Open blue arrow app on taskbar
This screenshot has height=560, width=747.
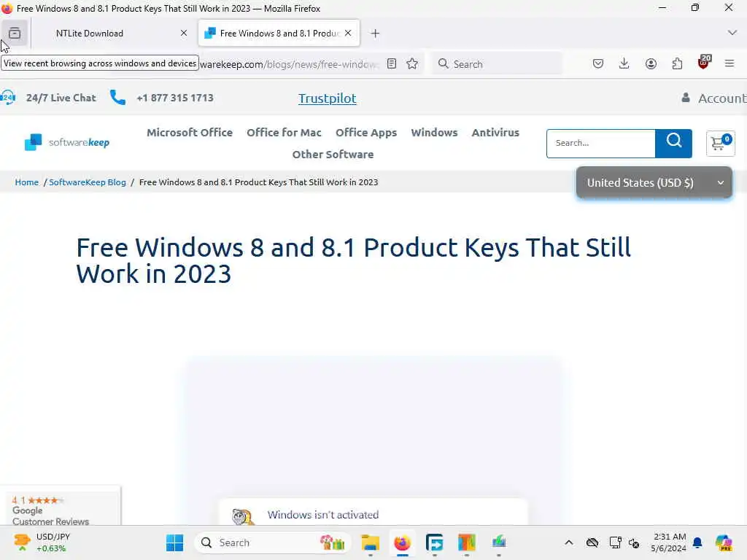[x=435, y=542]
